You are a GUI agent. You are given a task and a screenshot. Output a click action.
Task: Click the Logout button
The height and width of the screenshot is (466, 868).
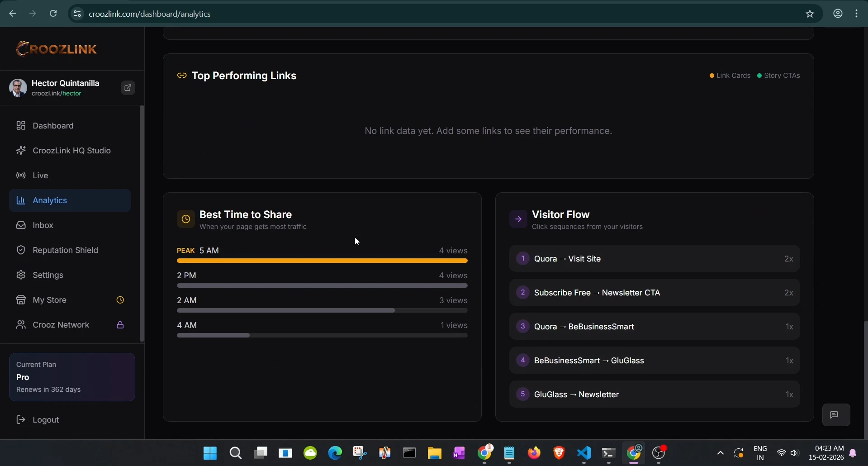click(x=46, y=419)
